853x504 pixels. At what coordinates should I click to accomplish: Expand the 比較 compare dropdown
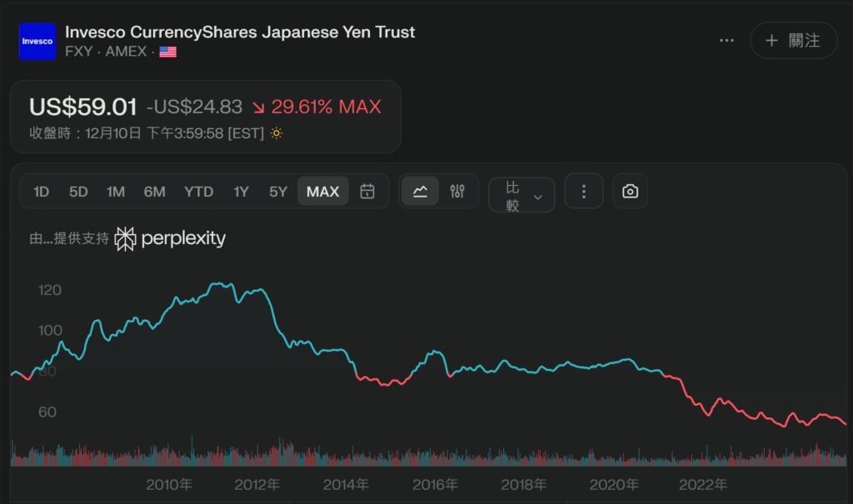[x=521, y=196]
